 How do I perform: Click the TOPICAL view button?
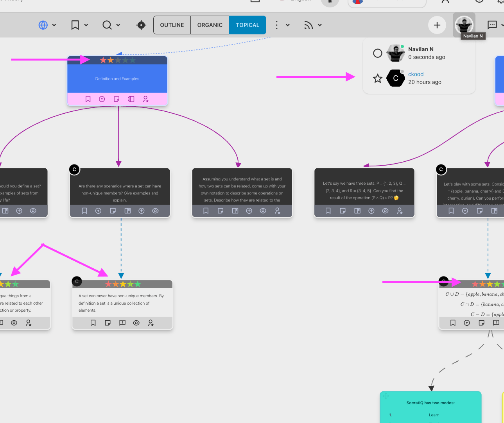(248, 25)
